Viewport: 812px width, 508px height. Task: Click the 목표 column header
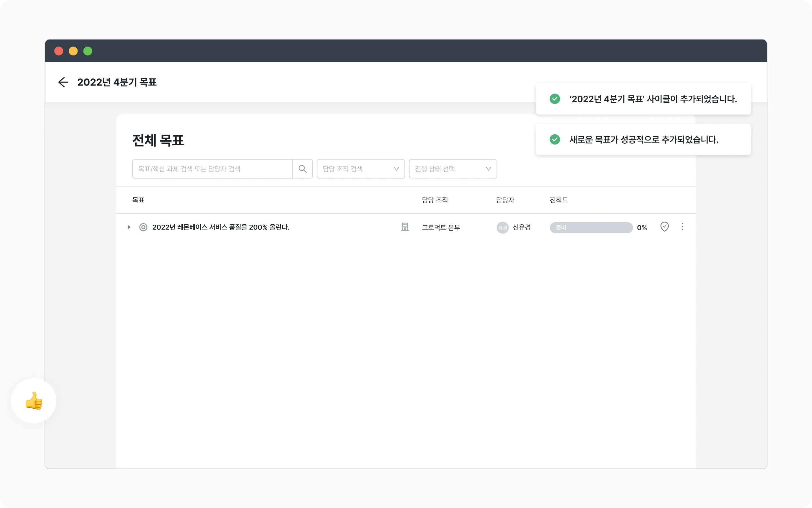pyautogui.click(x=138, y=200)
